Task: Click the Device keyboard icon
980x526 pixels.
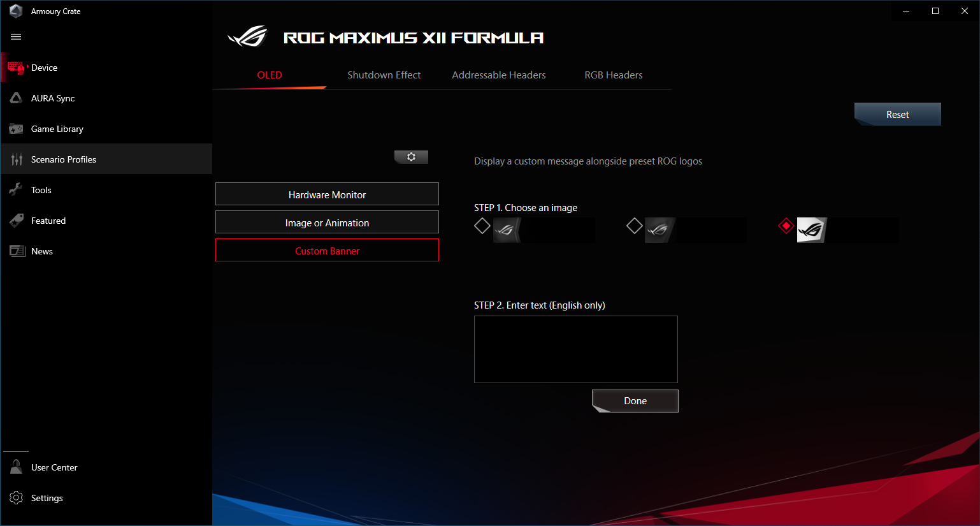Action: [16, 68]
